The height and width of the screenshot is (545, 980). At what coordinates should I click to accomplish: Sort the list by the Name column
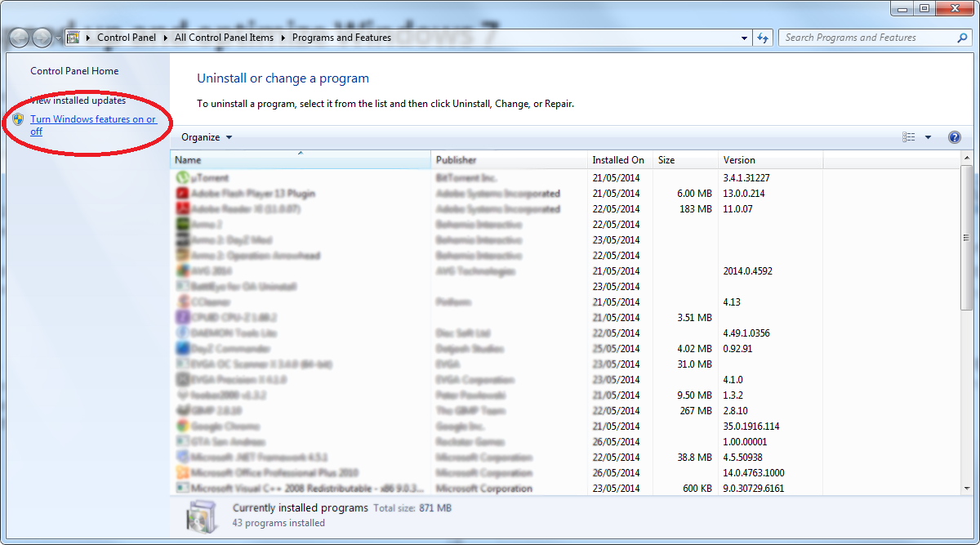point(301,160)
